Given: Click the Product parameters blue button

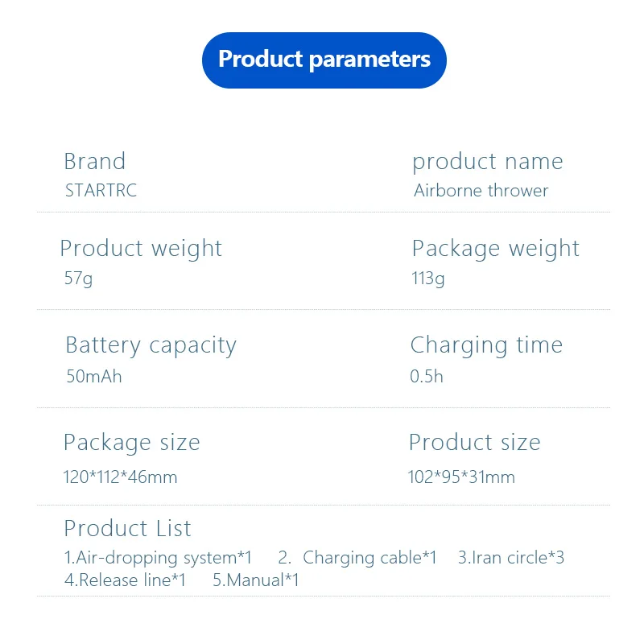Looking at the screenshot, I should [x=324, y=60].
